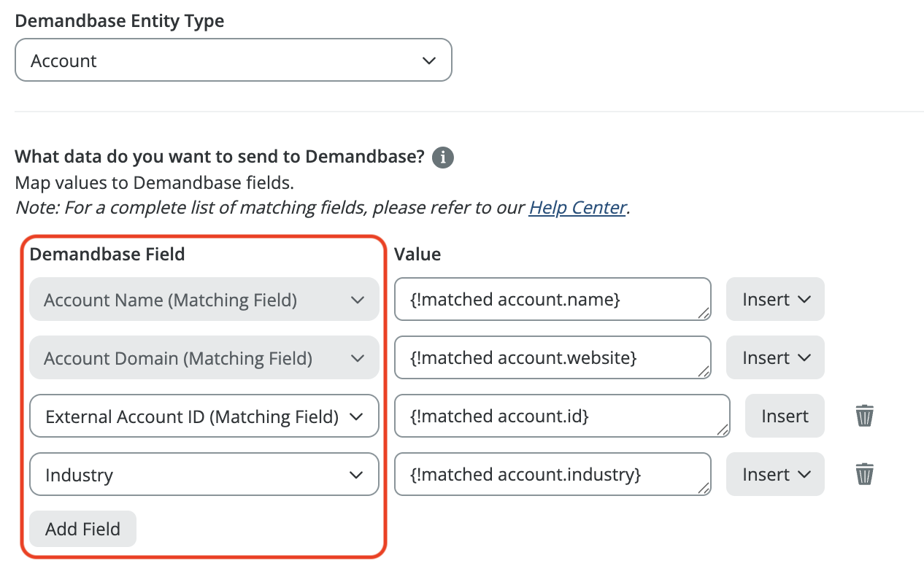Open the External Account ID field dropdown
The height and width of the screenshot is (566, 924).
pyautogui.click(x=204, y=416)
